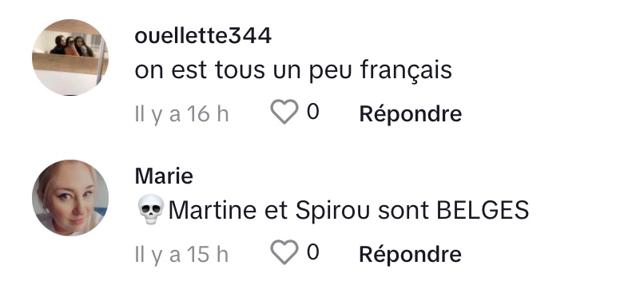Screen dimensions: 644x289
Task: Click the words 'on est' in the first comment
Action: tap(170, 71)
